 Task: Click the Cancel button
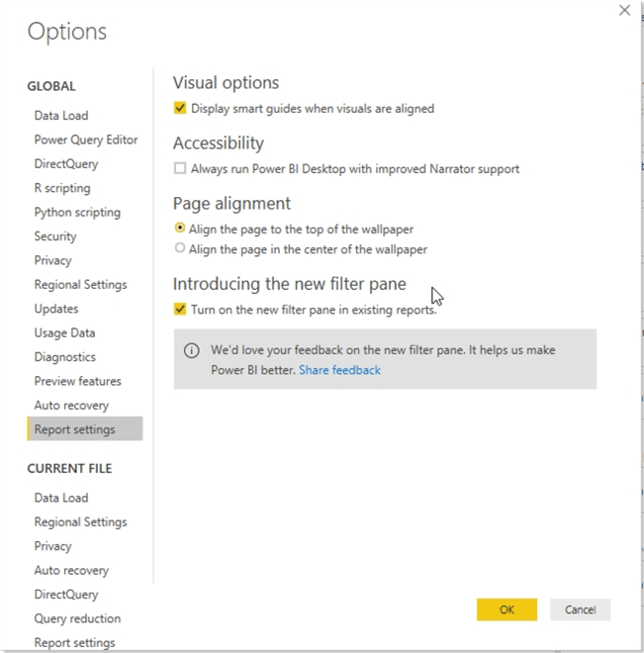pos(581,609)
